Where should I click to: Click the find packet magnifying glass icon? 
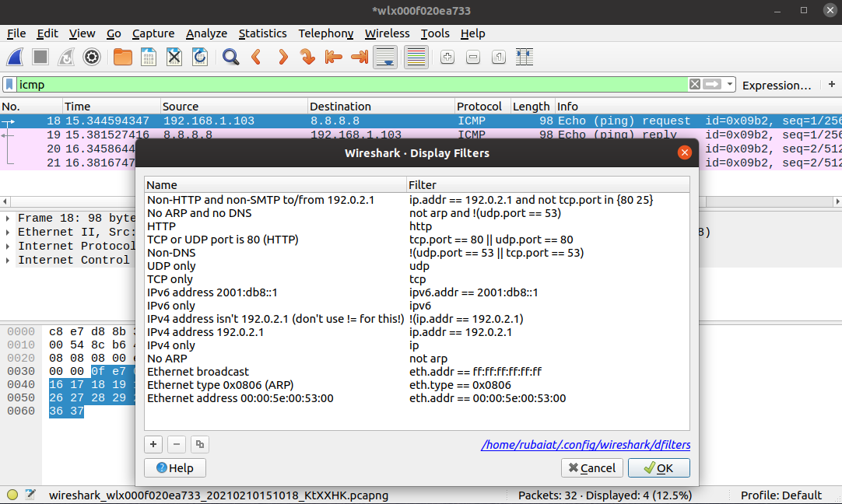click(230, 57)
